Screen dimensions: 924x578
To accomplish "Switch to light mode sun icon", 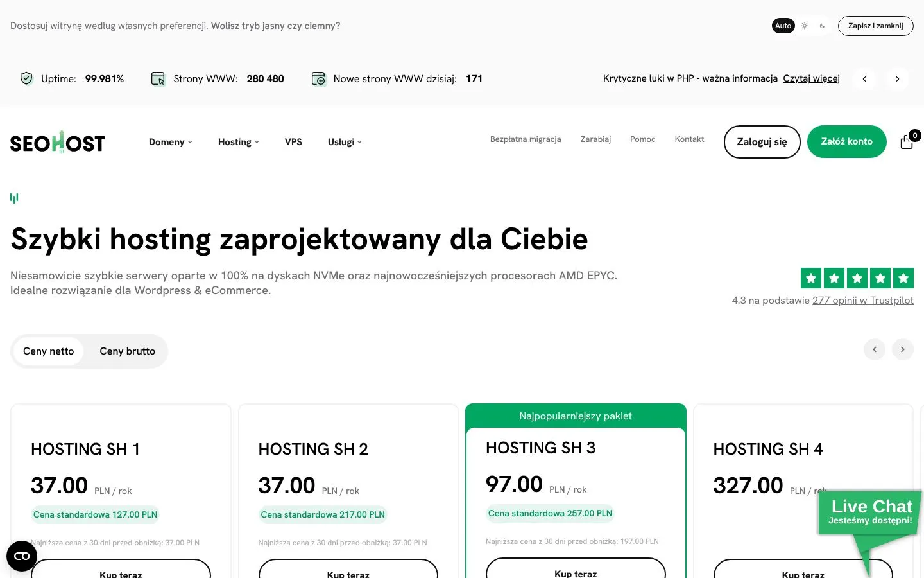I will (805, 26).
